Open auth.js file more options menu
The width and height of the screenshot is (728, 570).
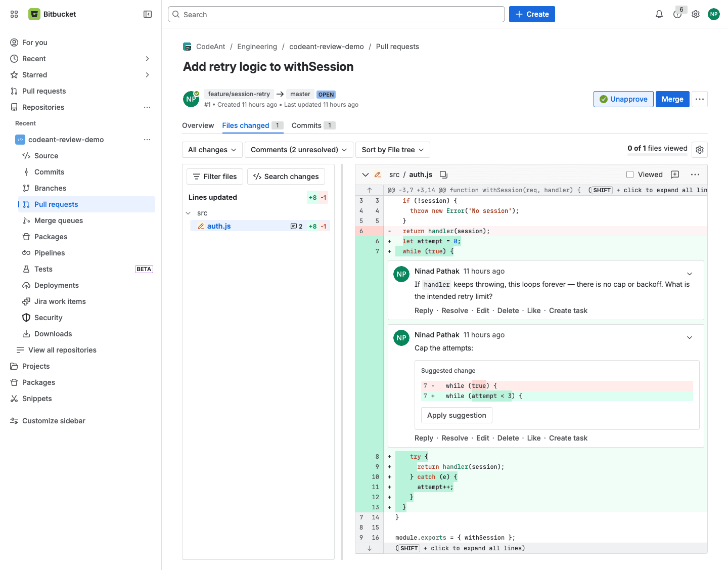(695, 174)
